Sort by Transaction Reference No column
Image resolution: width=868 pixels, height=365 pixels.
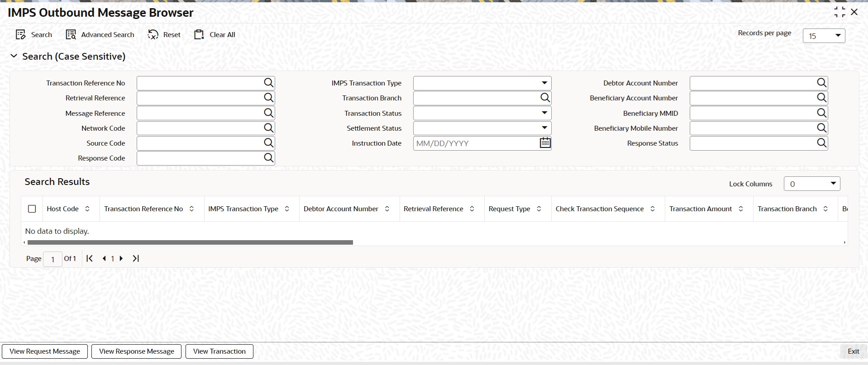[191, 209]
